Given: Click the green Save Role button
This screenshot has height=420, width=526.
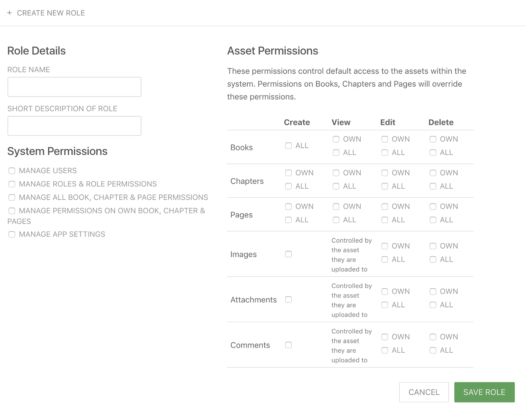Looking at the screenshot, I should click(x=484, y=392).
